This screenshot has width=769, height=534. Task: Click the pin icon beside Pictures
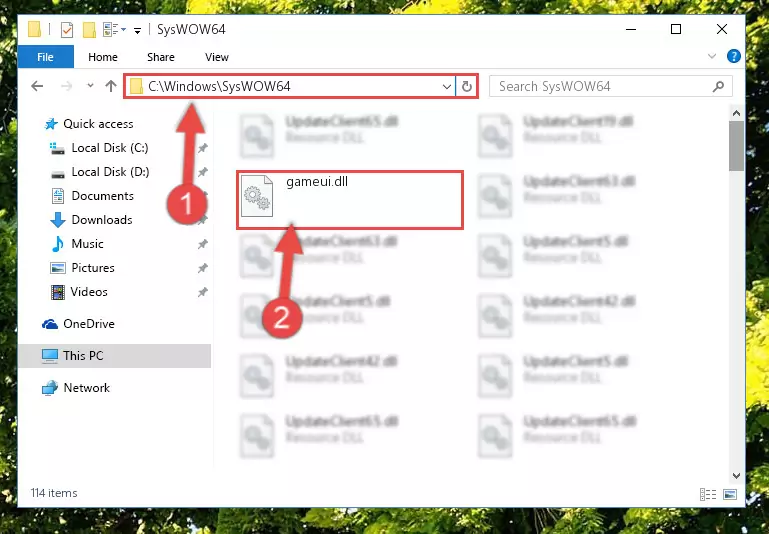pos(202,268)
